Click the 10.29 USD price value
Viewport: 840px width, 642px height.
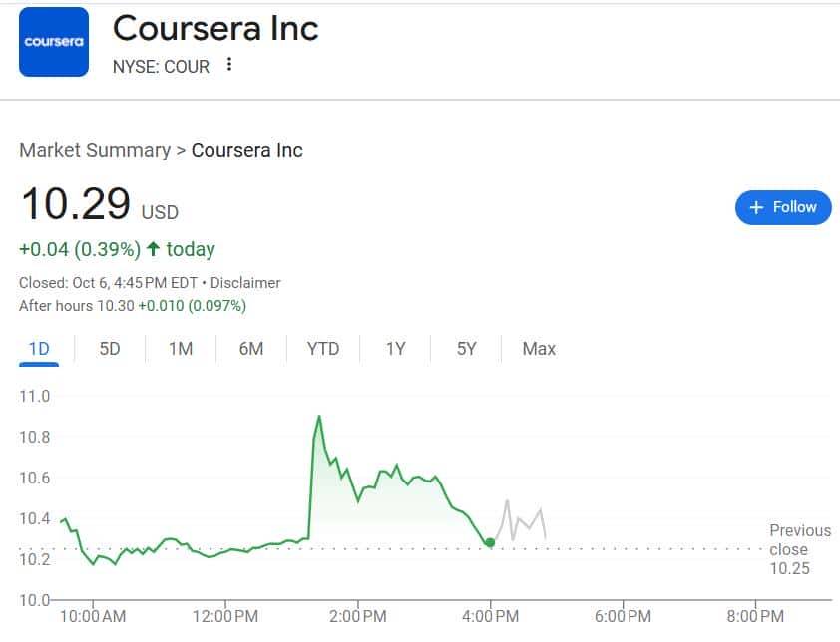[76, 204]
